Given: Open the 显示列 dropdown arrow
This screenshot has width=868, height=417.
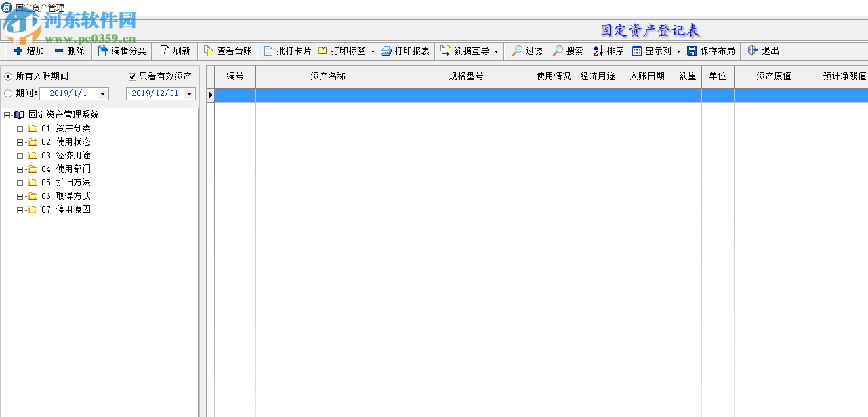Looking at the screenshot, I should 678,51.
